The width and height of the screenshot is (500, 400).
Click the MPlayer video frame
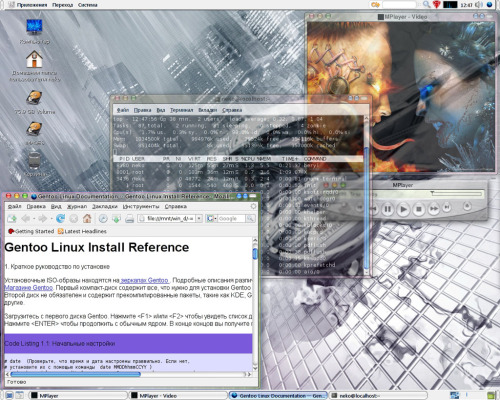point(401,97)
